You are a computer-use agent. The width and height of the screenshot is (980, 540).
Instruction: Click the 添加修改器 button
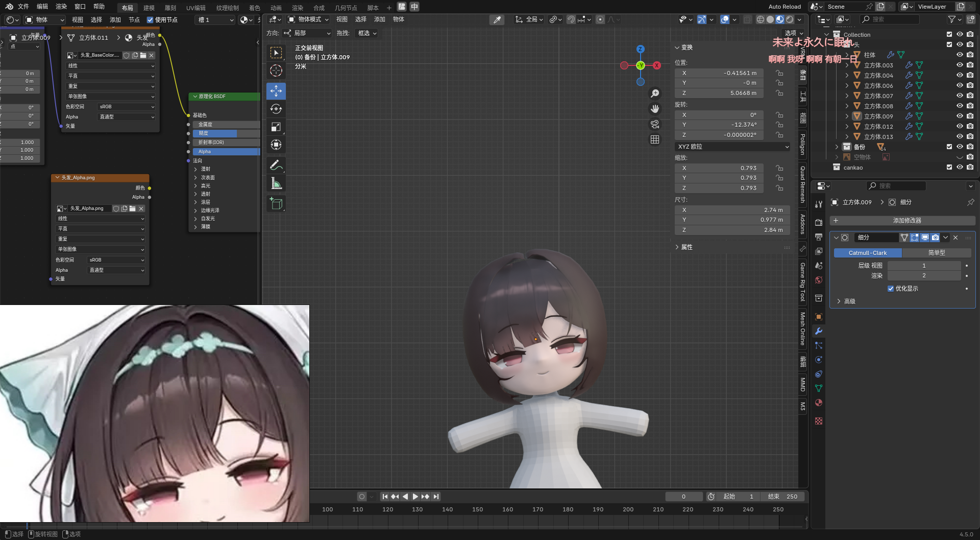coord(906,221)
